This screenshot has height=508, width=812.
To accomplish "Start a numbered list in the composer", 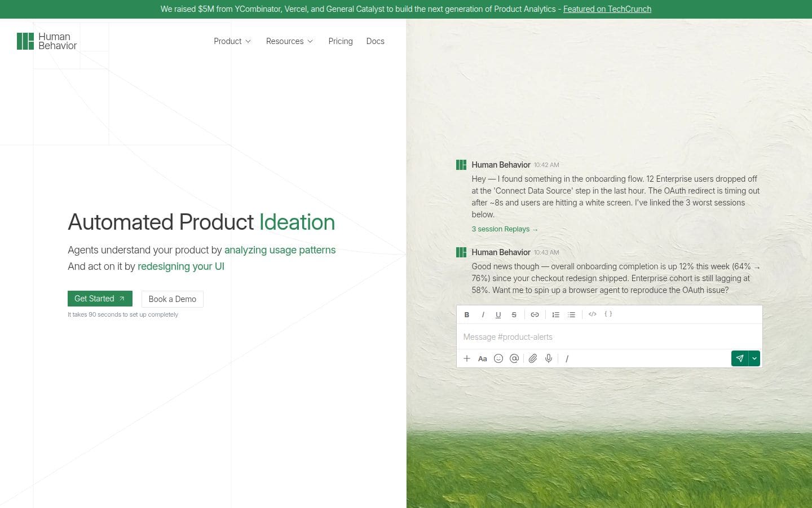I will (x=555, y=314).
